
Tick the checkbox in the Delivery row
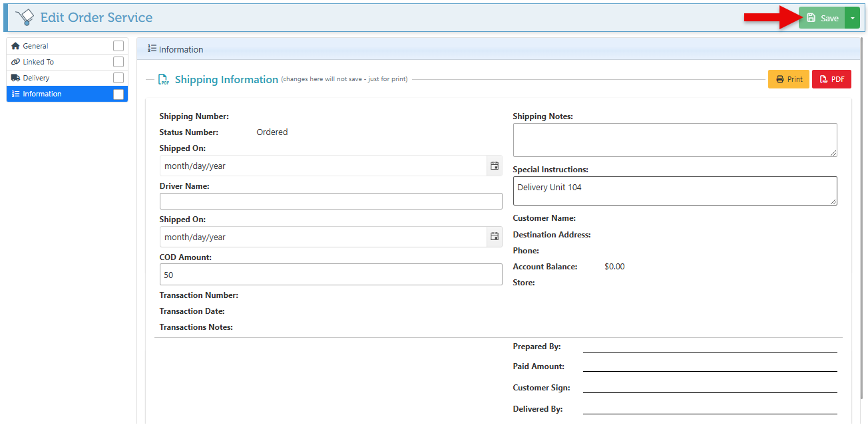[118, 78]
